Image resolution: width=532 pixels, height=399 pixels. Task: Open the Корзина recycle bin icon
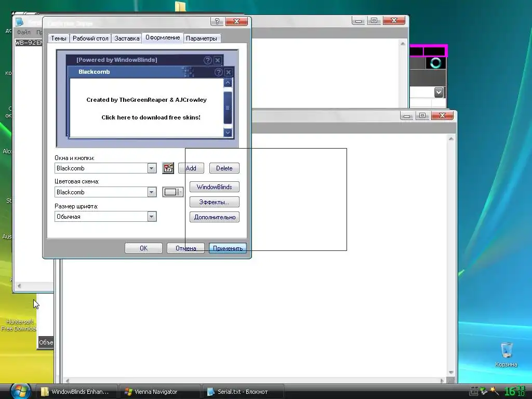(x=506, y=354)
